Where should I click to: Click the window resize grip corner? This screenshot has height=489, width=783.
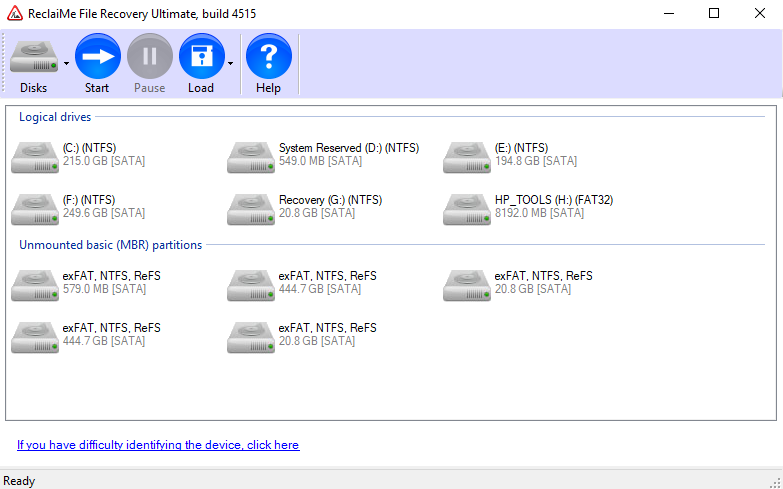tap(777, 483)
